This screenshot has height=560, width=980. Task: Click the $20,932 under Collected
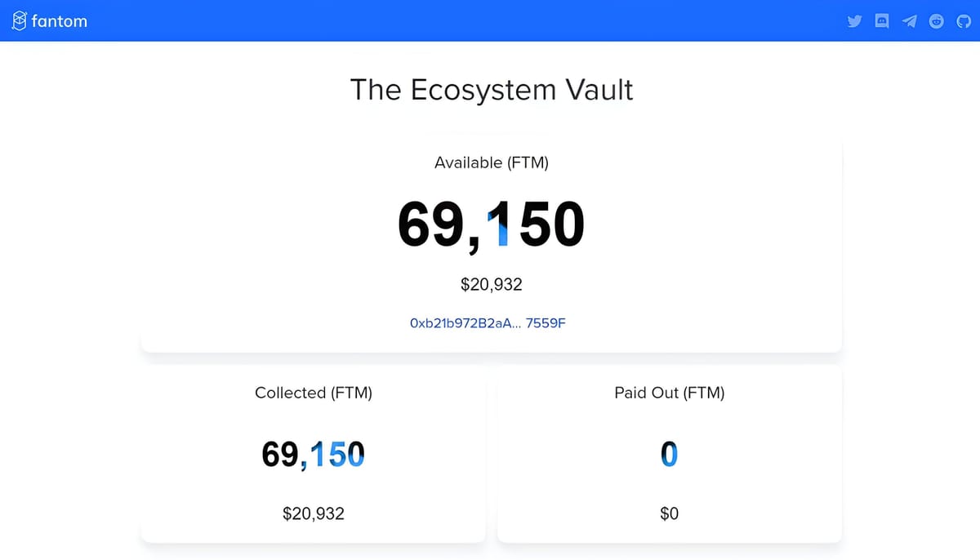coord(313,513)
